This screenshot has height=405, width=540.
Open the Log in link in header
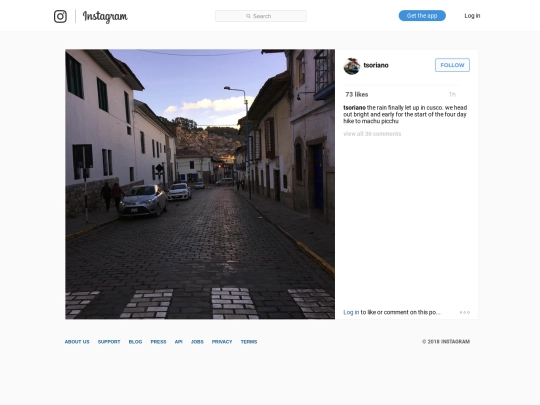pyautogui.click(x=472, y=15)
